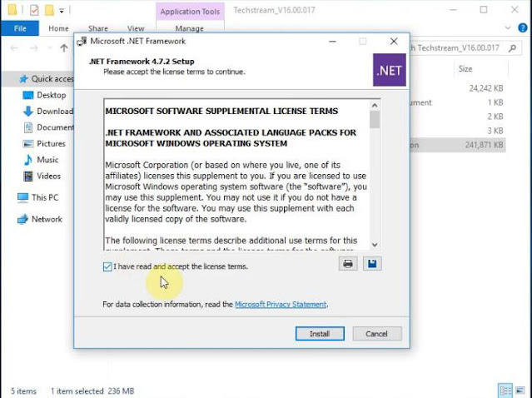Open Downloads in the navigation pane
Screen dimensions: 532x398
click(x=47, y=112)
